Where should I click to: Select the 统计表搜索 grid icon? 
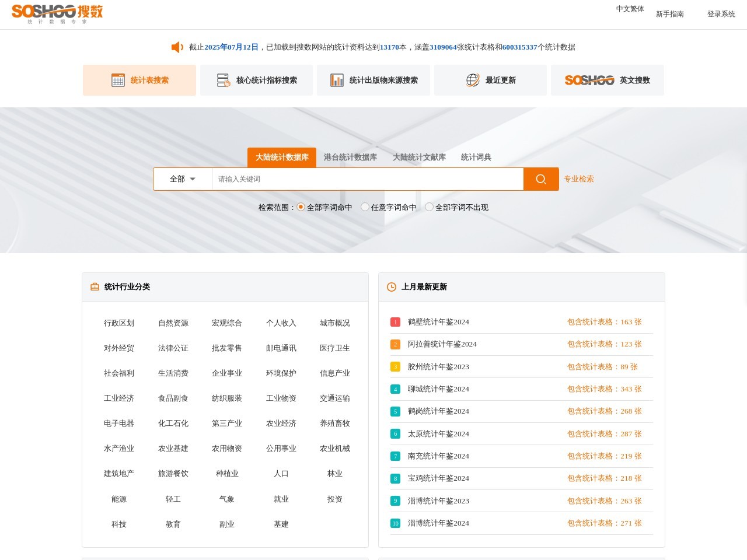118,80
